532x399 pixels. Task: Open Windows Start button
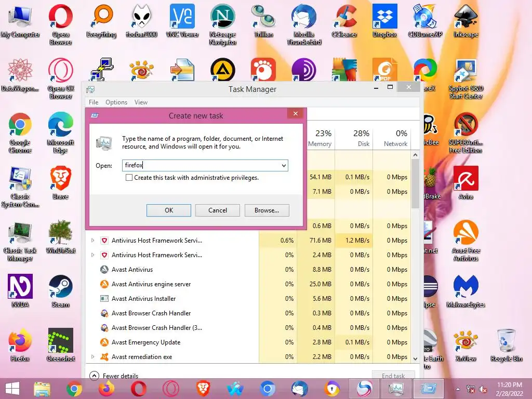[x=12, y=389]
